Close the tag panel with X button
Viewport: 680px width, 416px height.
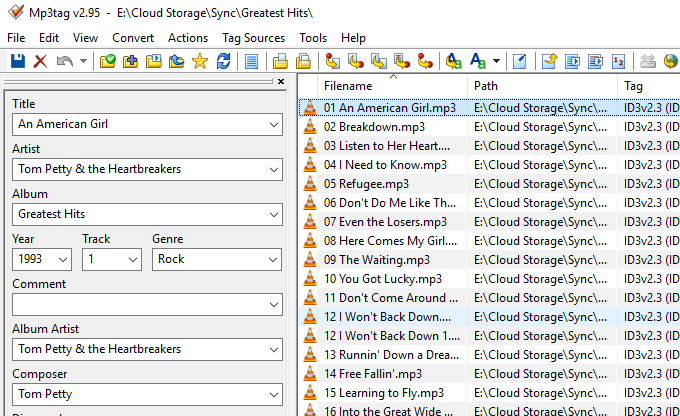point(281,82)
